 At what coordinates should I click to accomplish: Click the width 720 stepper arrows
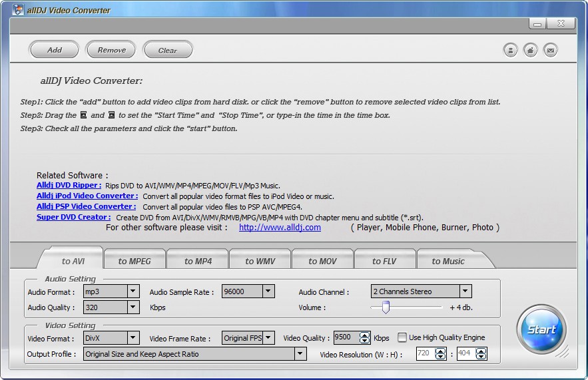pyautogui.click(x=441, y=354)
